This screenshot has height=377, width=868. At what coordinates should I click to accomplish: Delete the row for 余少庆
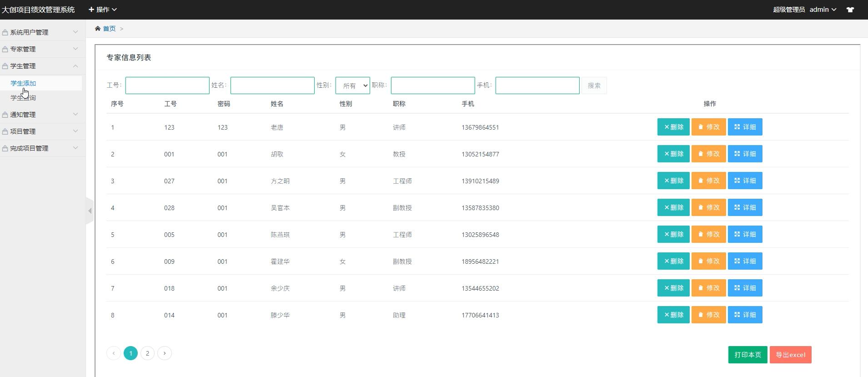point(673,288)
